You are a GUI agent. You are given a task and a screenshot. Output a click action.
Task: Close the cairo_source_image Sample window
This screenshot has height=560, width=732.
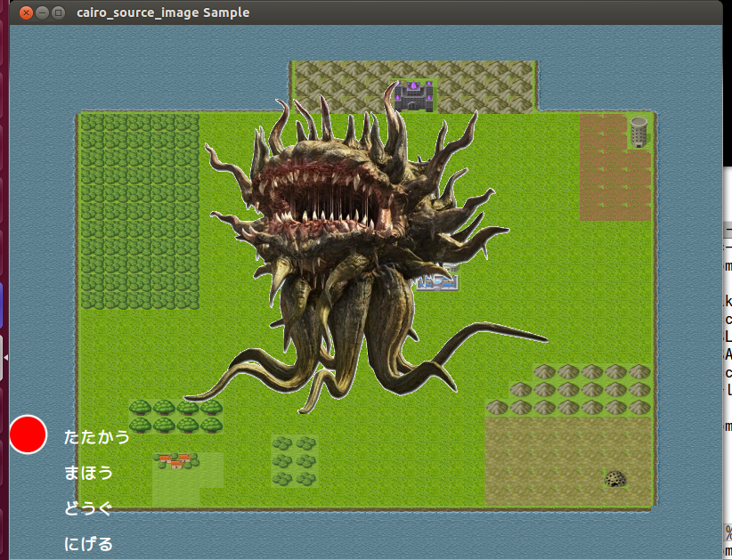coord(26,12)
